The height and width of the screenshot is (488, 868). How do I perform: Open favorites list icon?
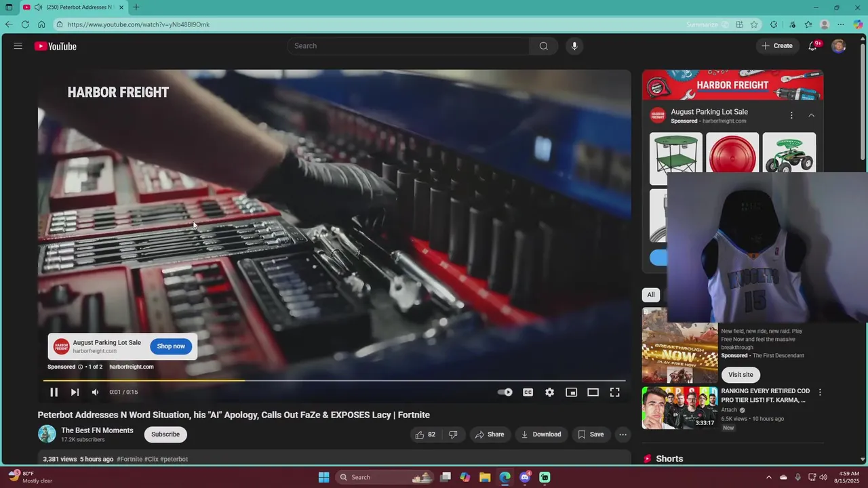point(808,24)
